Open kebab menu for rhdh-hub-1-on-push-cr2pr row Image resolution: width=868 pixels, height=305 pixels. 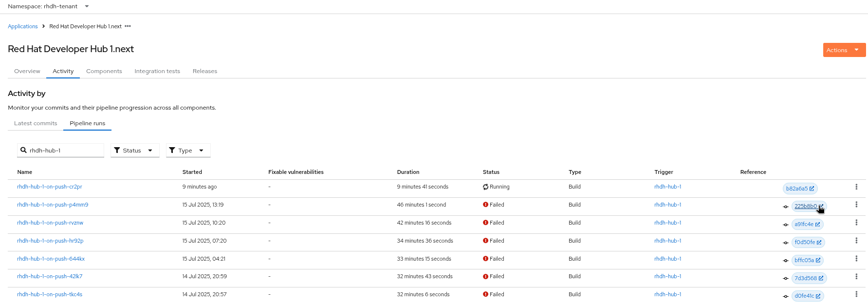tap(856, 187)
